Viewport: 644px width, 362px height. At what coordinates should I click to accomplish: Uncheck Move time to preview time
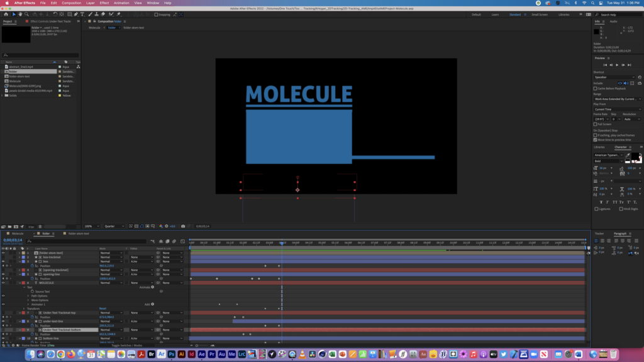pos(595,140)
